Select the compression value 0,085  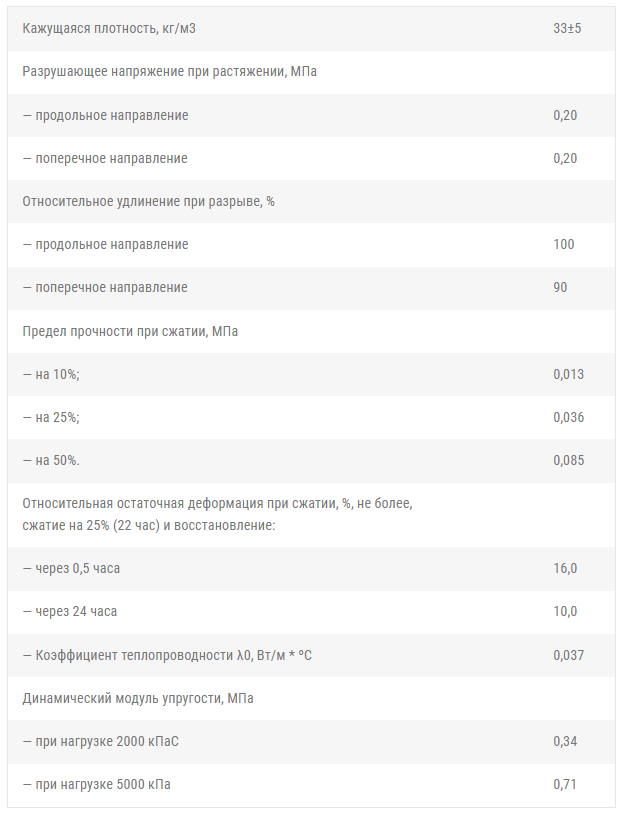(x=568, y=461)
